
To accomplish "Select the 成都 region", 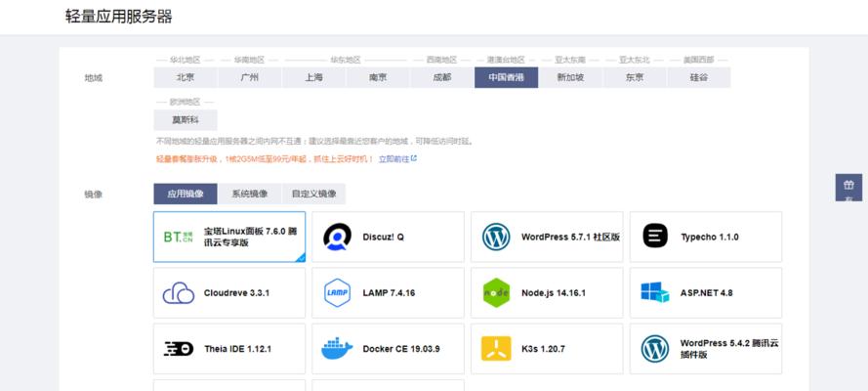I will click(x=442, y=77).
